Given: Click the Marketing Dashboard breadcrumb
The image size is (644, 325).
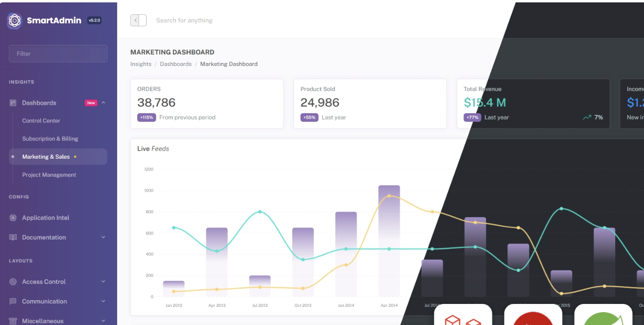Looking at the screenshot, I should click(x=229, y=64).
